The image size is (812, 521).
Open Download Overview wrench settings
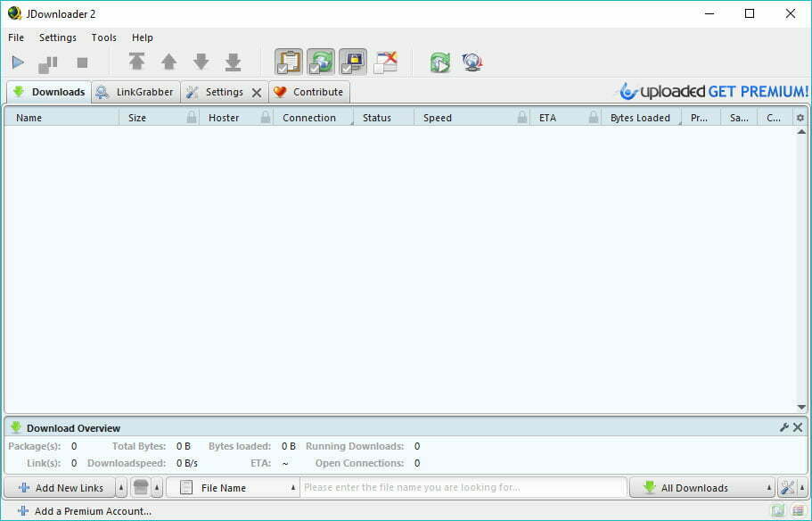(x=784, y=427)
